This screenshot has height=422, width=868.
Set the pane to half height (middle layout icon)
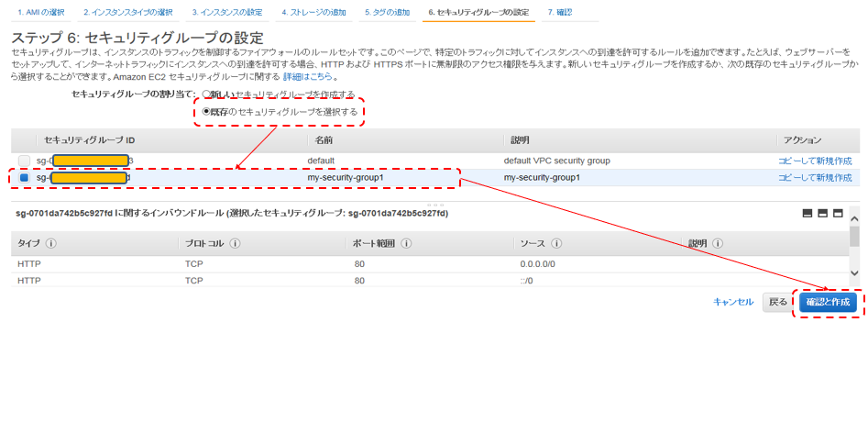[822, 213]
